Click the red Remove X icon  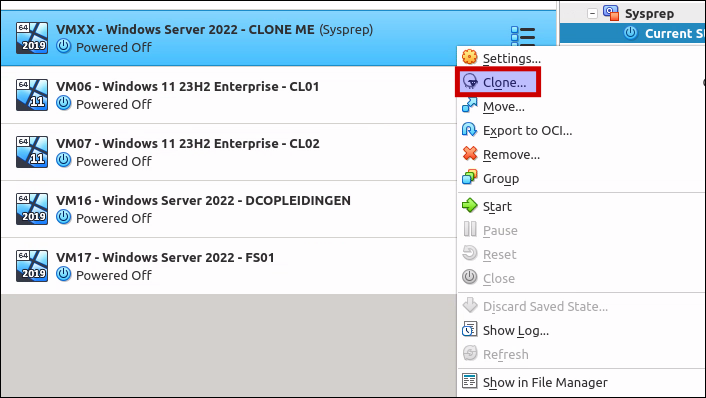pos(470,154)
